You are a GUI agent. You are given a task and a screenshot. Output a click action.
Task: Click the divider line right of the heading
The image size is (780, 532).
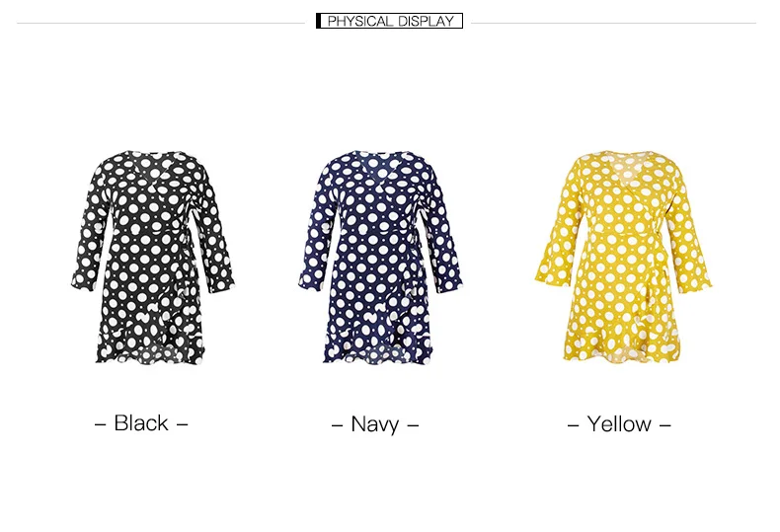(613, 23)
